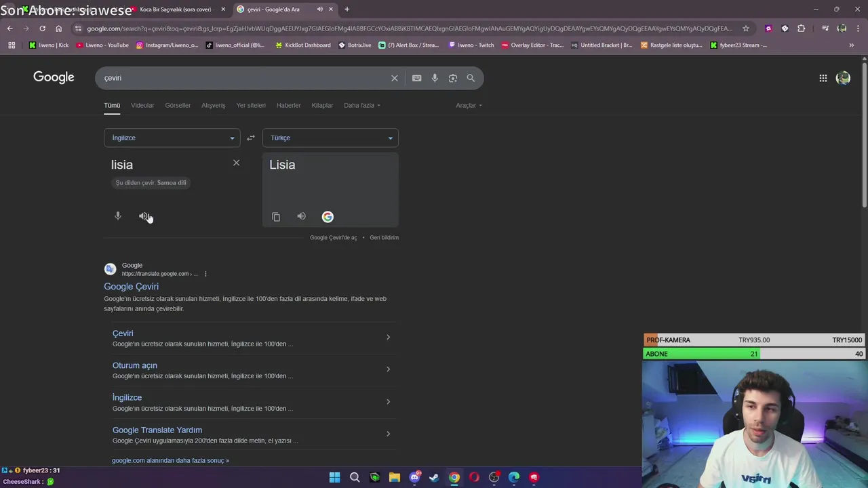Open the Google apps grid
Viewport: 868px width, 488px height.
tap(823, 78)
